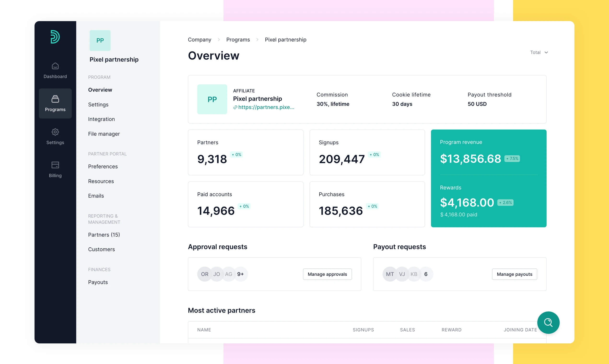This screenshot has width=609, height=364.
Task: Click the Manage approvals button
Action: 327,274
